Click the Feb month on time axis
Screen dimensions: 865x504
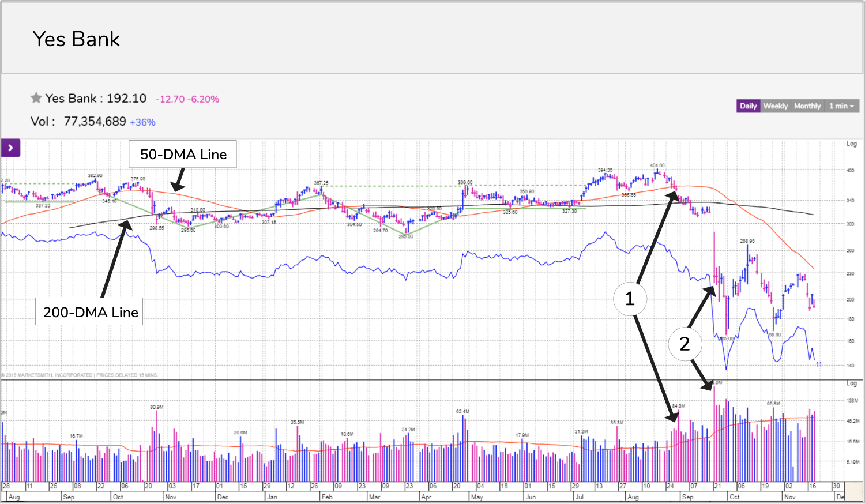[327, 497]
